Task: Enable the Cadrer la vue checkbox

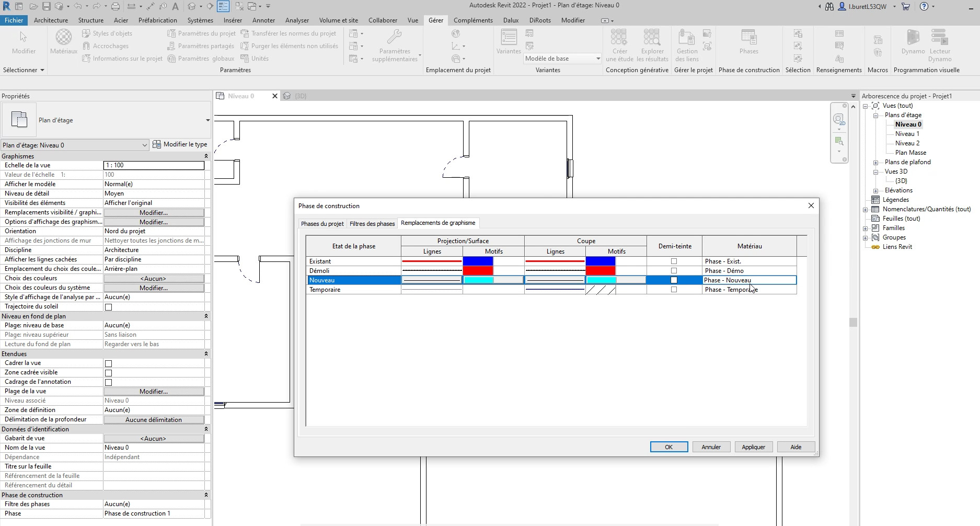Action: pyautogui.click(x=109, y=363)
